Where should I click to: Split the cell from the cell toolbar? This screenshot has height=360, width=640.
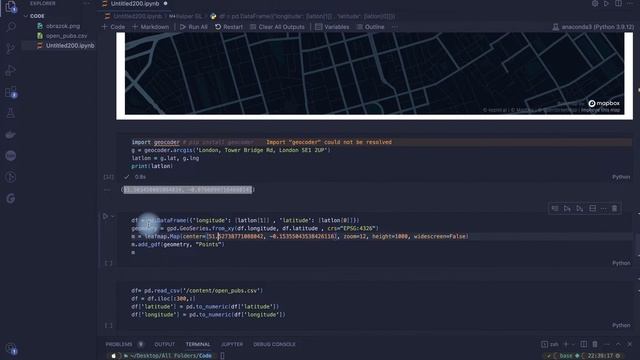pos(592,209)
